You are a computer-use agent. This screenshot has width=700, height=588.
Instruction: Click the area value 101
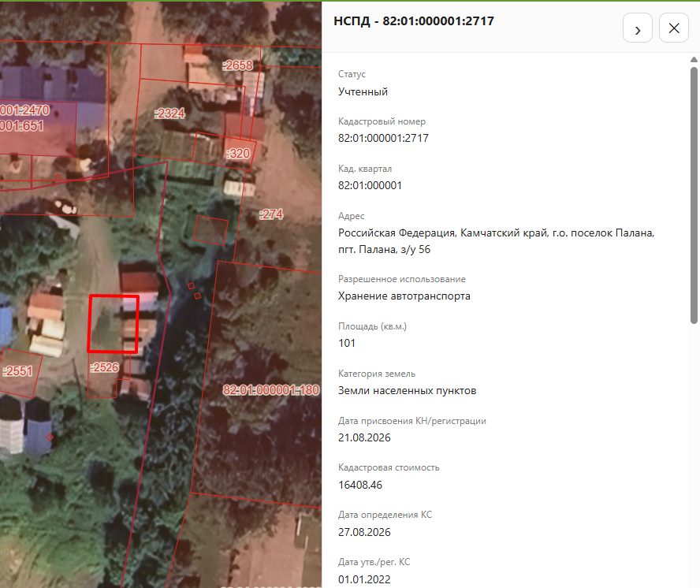click(x=347, y=343)
